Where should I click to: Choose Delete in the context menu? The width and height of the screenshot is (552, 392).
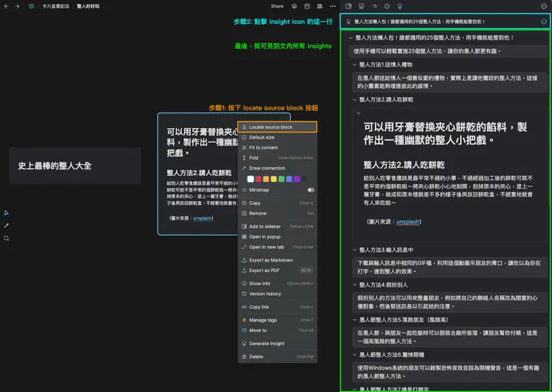(277, 356)
